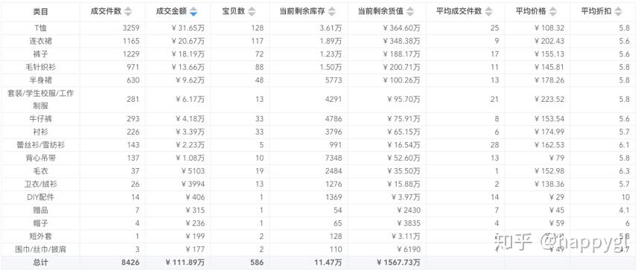Click 帽子 remaining value ¥3835
Image resolution: width=644 pixels, height=270 pixels.
point(409,224)
